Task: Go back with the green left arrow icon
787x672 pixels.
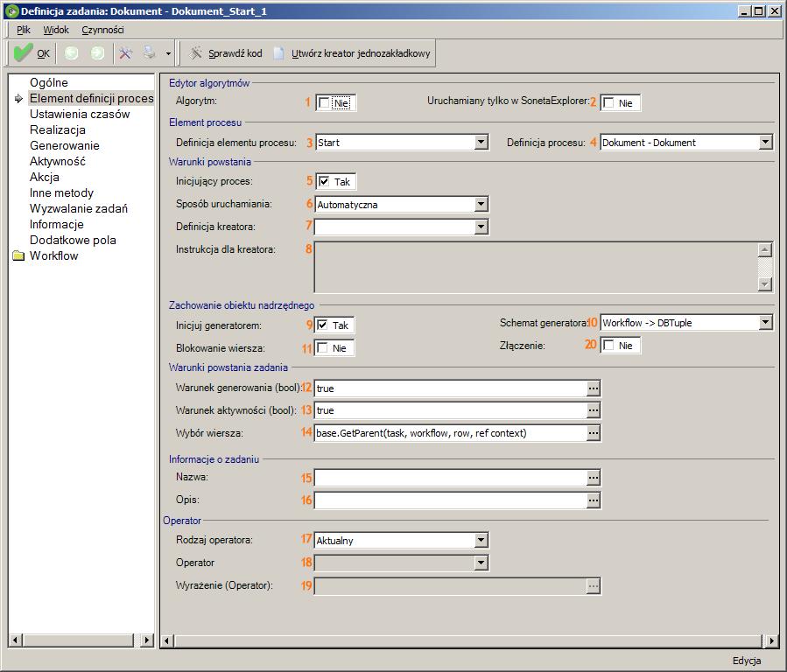Action: point(72,53)
